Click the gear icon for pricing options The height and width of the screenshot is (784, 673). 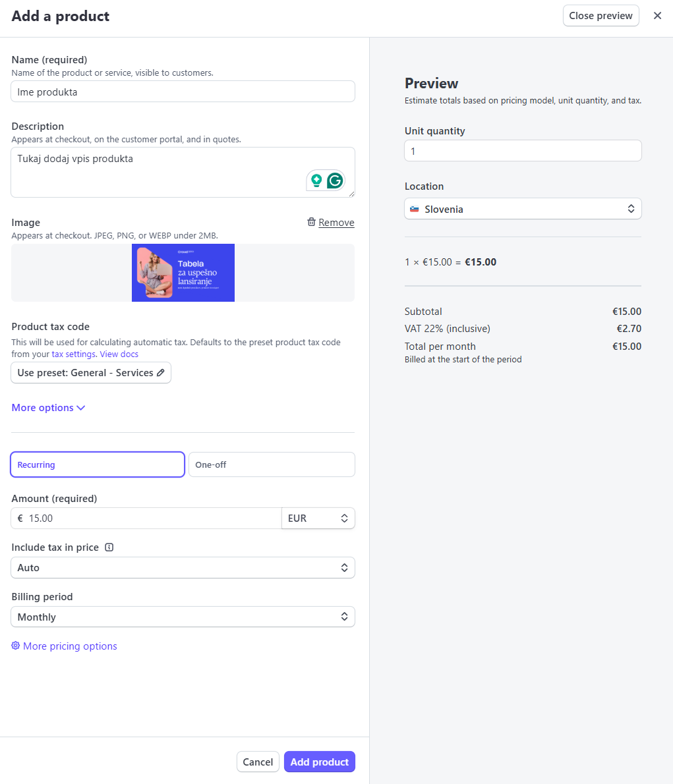pyautogui.click(x=16, y=646)
